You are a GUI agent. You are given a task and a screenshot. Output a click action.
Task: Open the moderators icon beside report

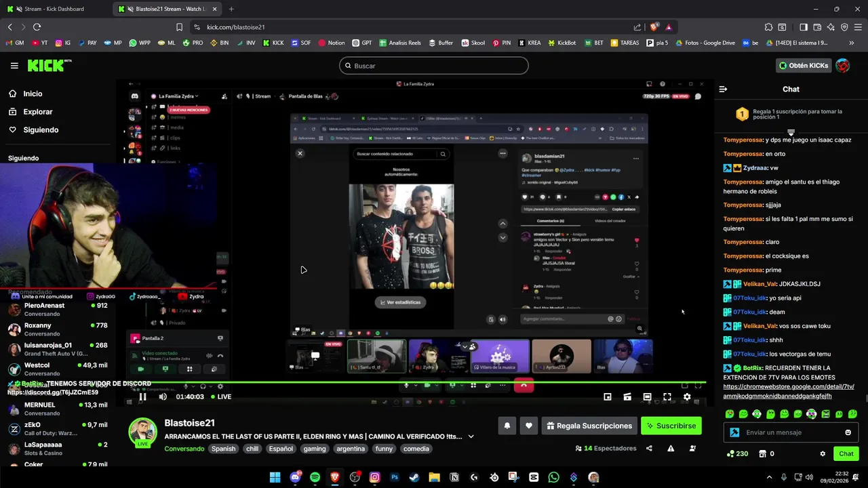[692, 448]
